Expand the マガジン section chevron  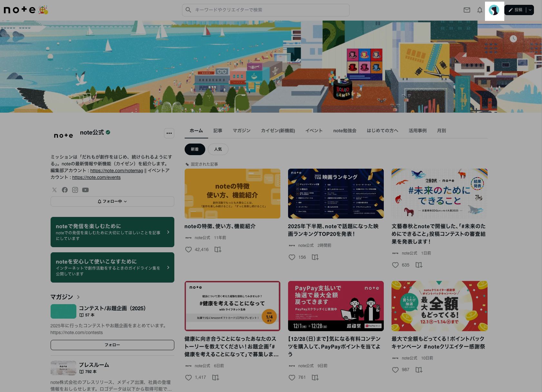(78, 297)
